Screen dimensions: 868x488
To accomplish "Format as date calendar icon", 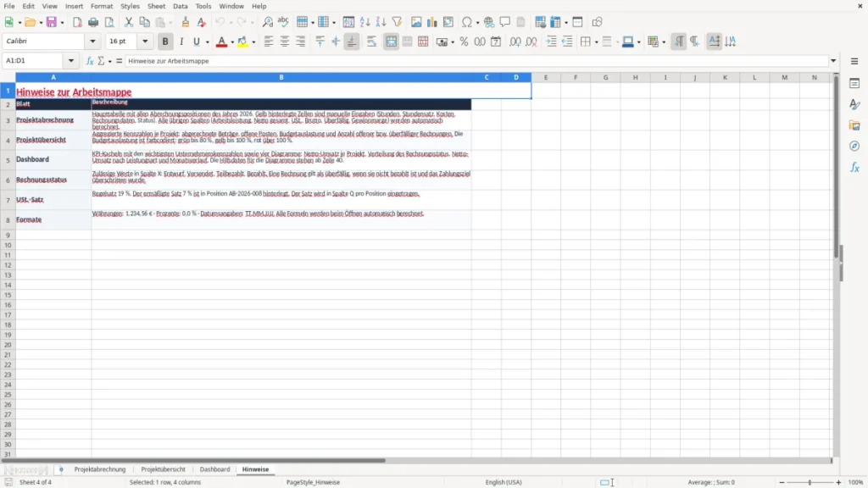I will (x=496, y=42).
